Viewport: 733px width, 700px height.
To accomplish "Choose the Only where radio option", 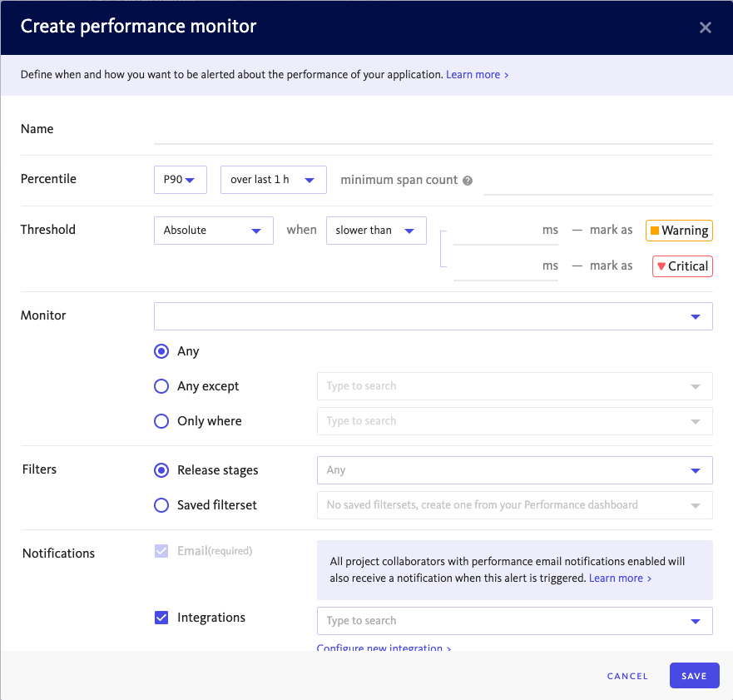I will (161, 421).
